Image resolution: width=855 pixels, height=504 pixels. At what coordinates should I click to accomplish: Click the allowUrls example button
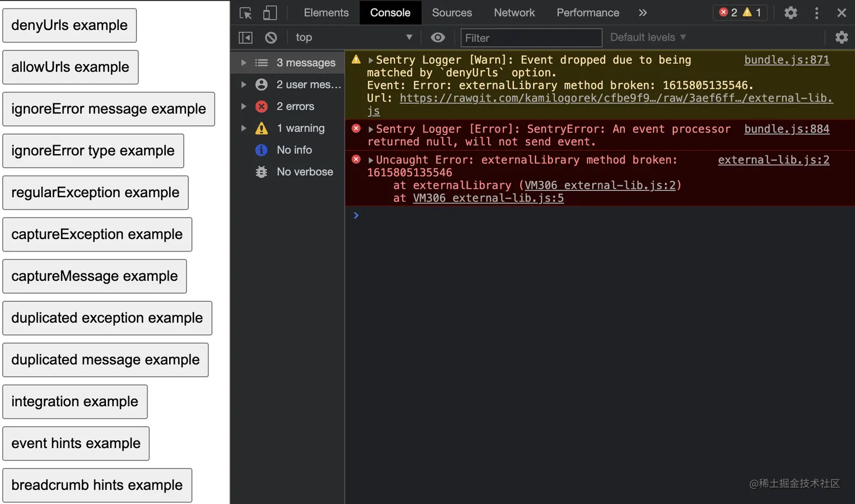click(x=70, y=67)
